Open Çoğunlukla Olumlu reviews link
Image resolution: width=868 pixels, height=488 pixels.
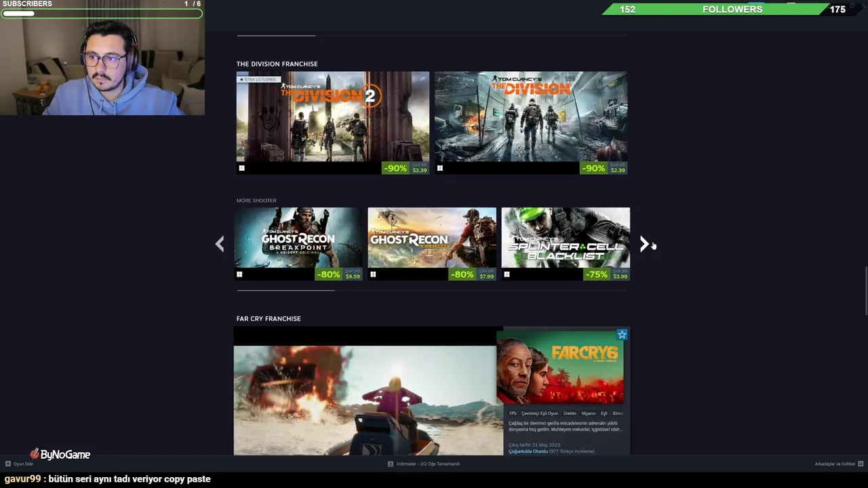[x=528, y=451]
